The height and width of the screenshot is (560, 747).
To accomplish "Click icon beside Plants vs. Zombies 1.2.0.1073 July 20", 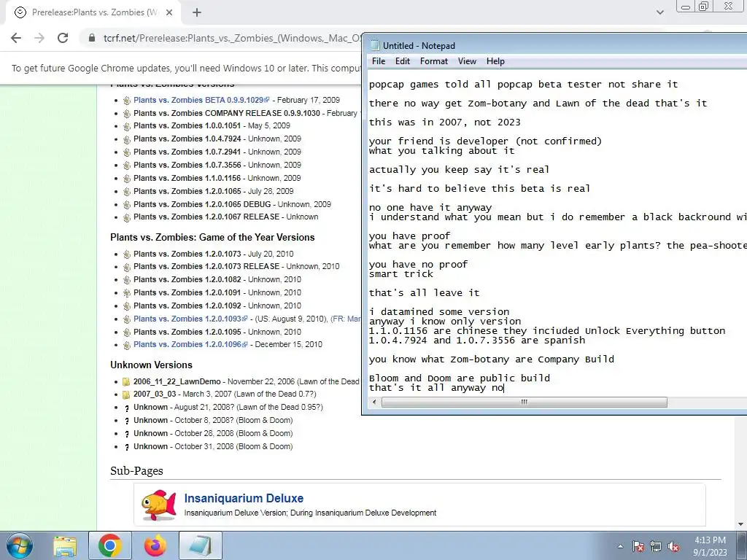I will (x=127, y=254).
